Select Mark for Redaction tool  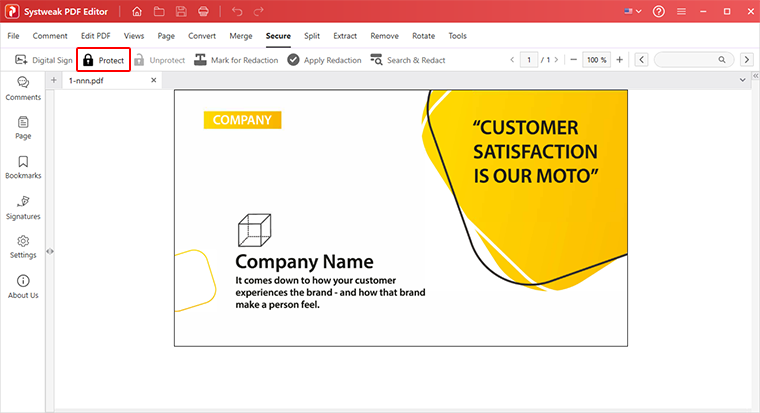coord(236,60)
